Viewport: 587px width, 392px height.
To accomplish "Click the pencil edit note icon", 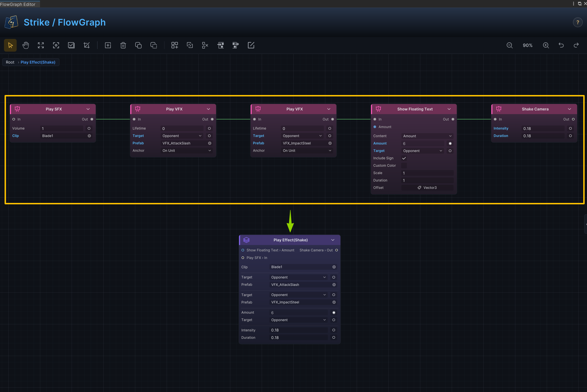I will coord(251,45).
